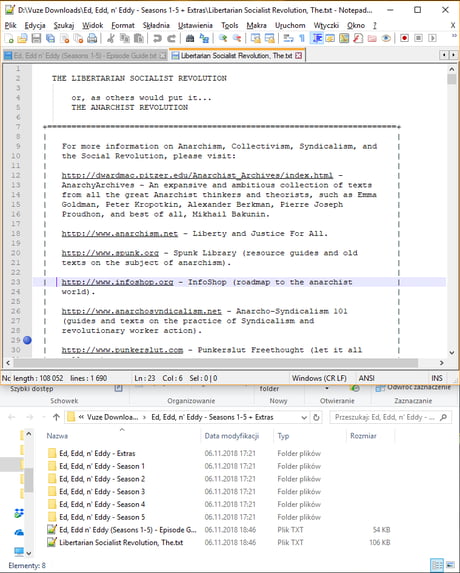The width and height of the screenshot is (460, 573).
Task: Click the editor scroll-down arrow
Action: 452,353
